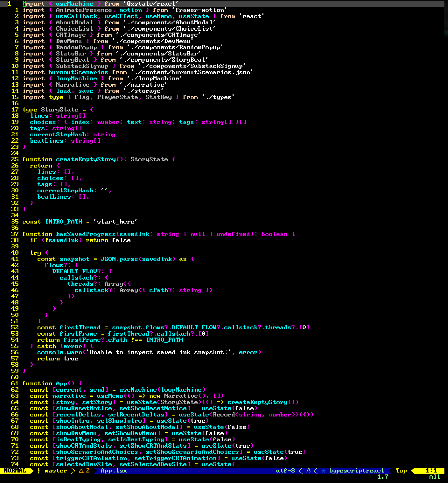Click the useMachine import on first line
The width and height of the screenshot is (448, 483).
pyautogui.click(x=74, y=4)
